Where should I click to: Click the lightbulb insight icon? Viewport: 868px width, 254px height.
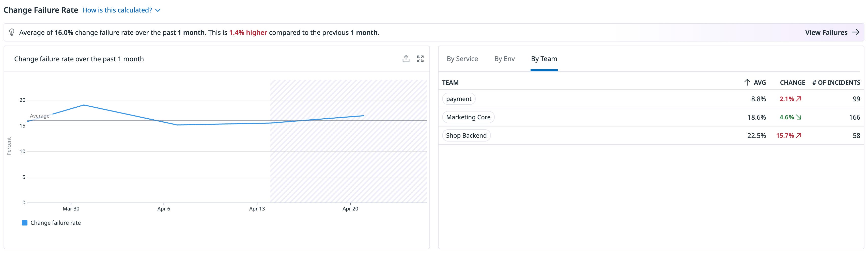[12, 32]
